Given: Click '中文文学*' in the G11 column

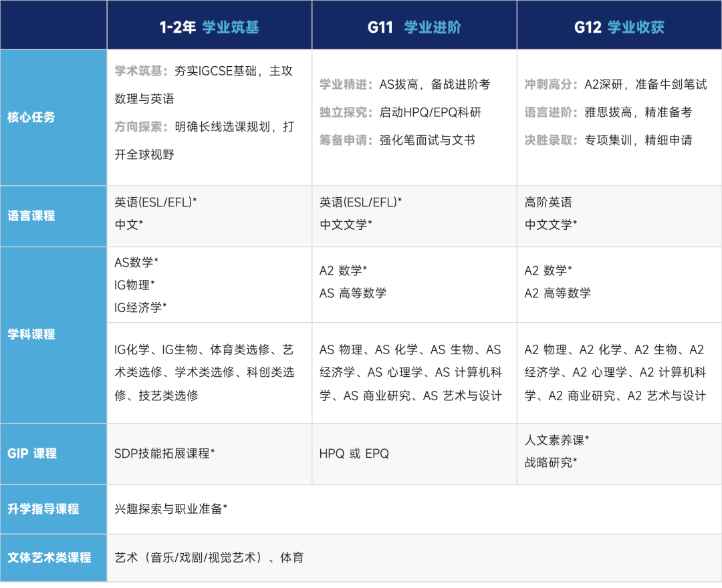Looking at the screenshot, I should click(x=346, y=225).
